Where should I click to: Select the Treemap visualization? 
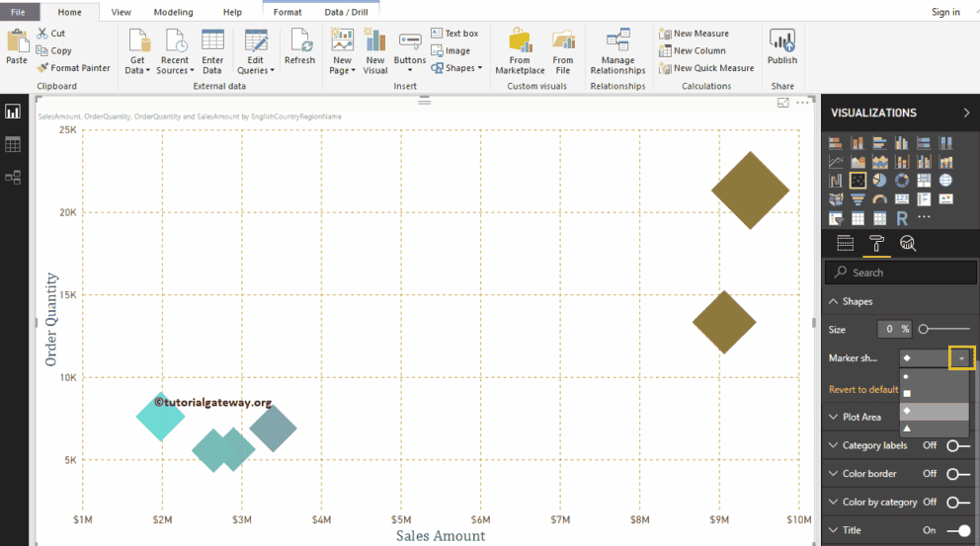(x=924, y=181)
